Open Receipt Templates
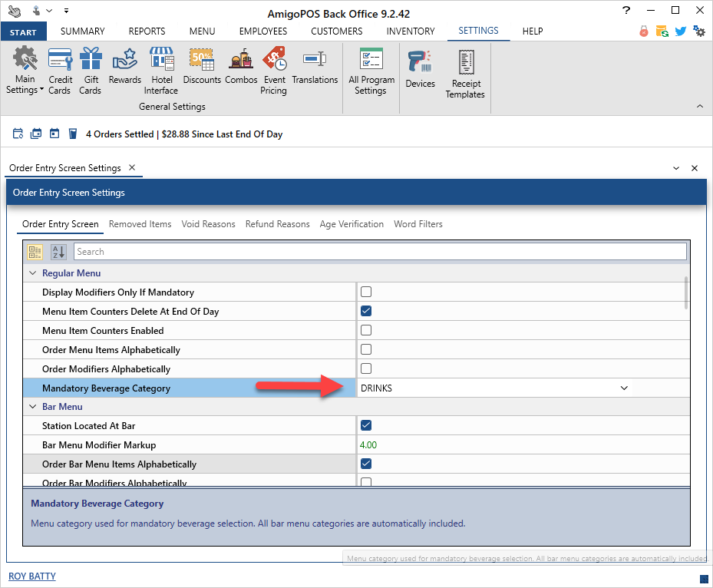This screenshot has width=713, height=588. (465, 73)
